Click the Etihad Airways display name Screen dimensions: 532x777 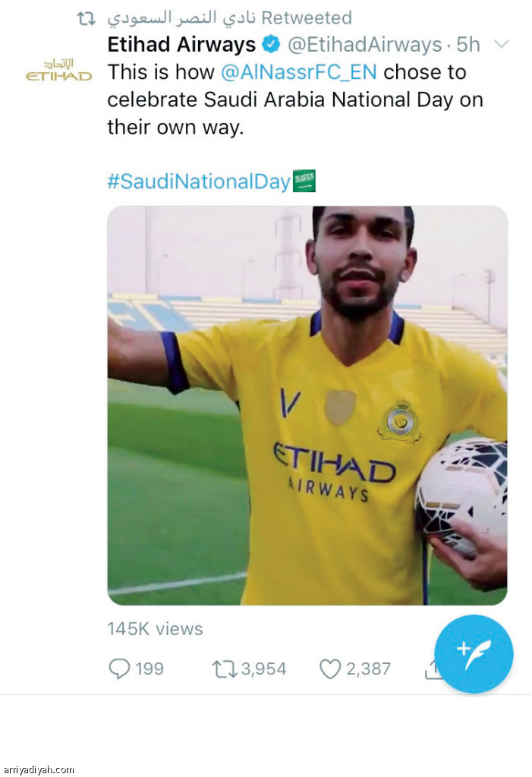click(x=181, y=45)
